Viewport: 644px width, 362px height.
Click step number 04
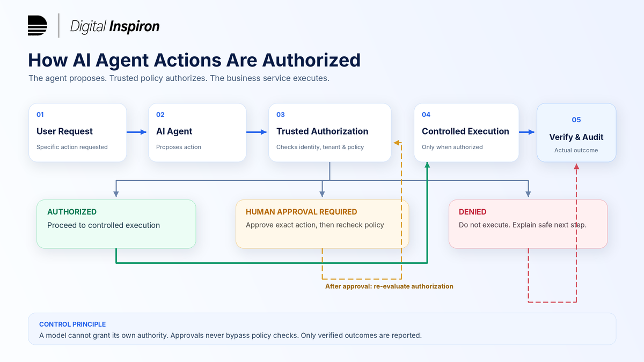coord(426,115)
